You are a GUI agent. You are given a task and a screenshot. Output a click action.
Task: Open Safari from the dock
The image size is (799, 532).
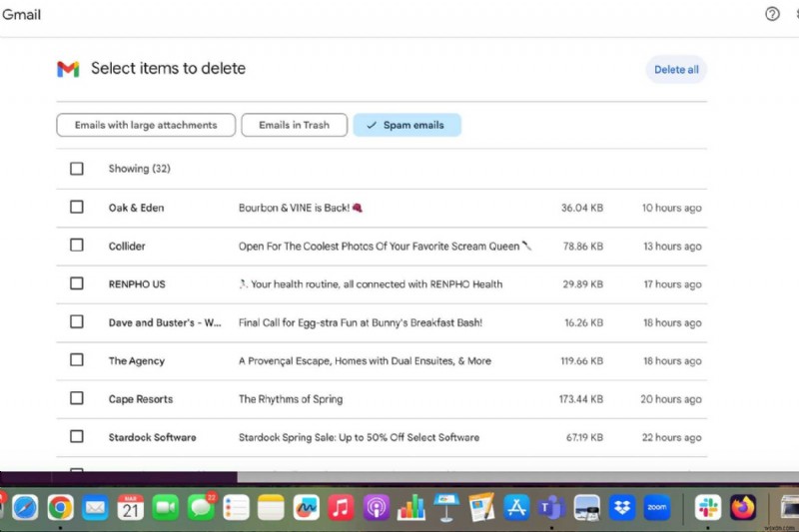(25, 508)
